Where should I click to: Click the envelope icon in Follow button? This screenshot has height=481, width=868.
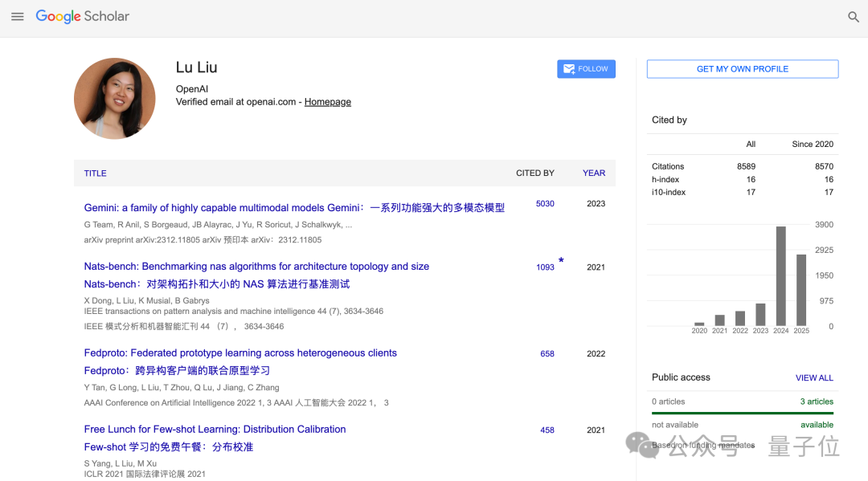point(568,69)
